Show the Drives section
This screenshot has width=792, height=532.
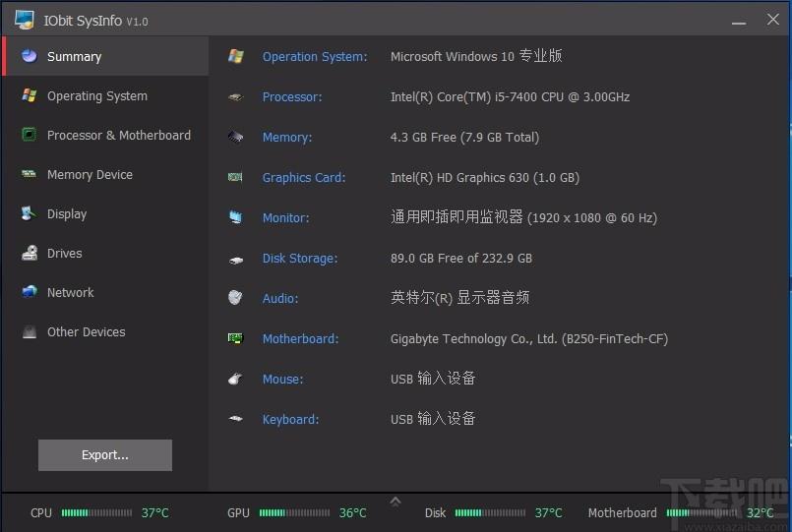click(x=105, y=253)
